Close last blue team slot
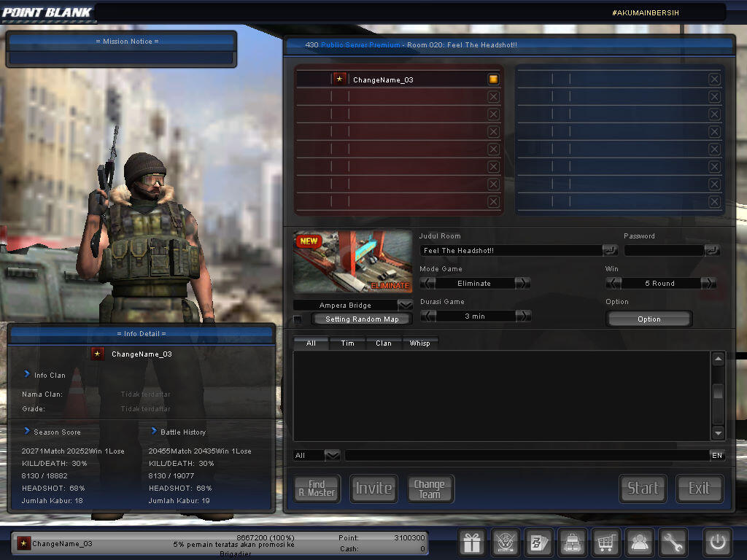 coord(714,201)
